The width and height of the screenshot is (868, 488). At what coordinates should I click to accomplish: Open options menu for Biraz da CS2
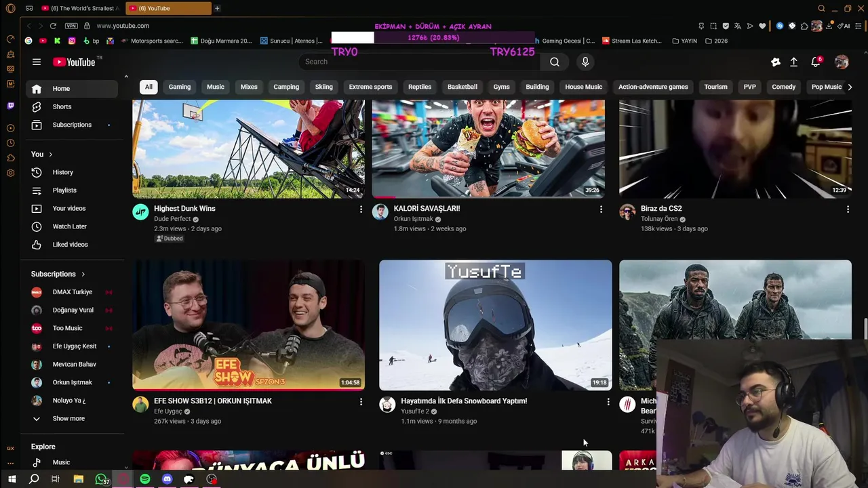click(848, 209)
